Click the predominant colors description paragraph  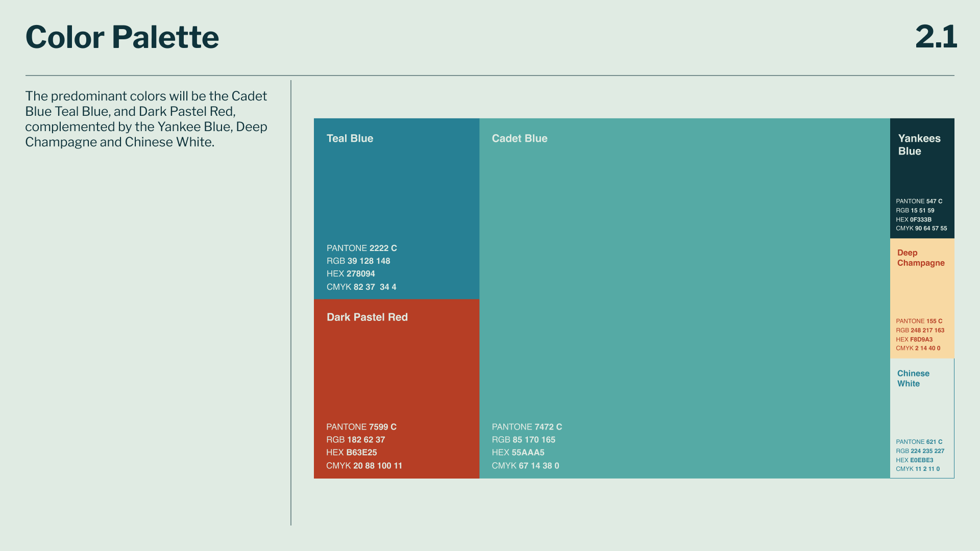[146, 119]
